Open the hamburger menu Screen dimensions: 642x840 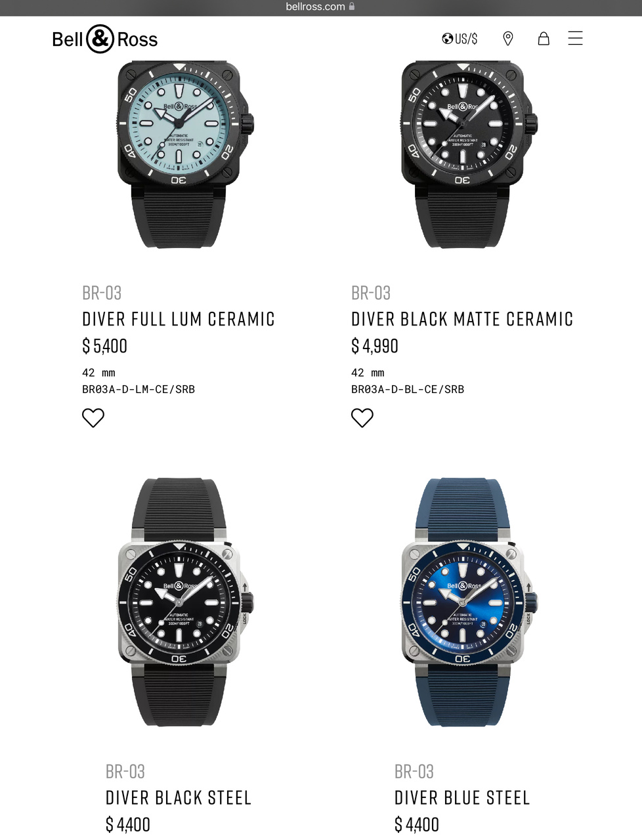575,38
